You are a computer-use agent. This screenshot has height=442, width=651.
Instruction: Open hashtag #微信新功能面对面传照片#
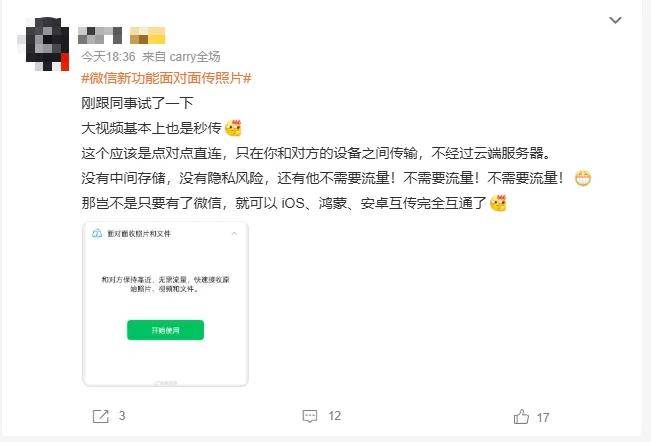pyautogui.click(x=166, y=78)
